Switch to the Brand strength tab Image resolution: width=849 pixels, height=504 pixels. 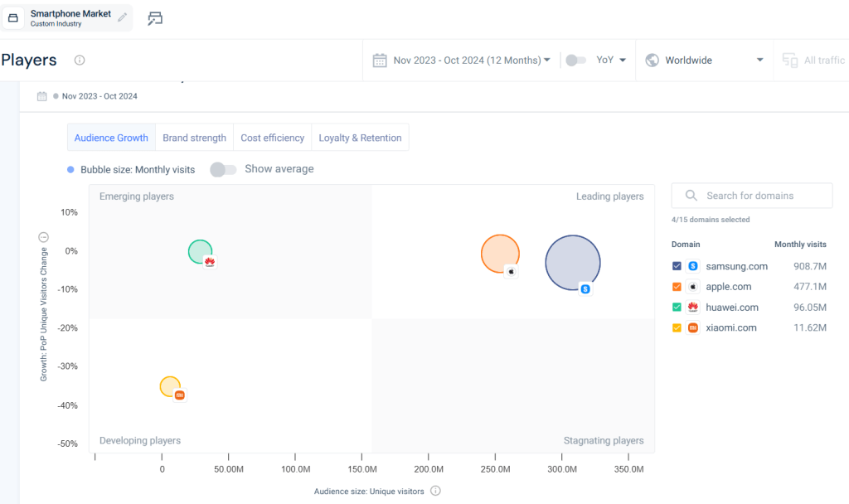pyautogui.click(x=194, y=137)
